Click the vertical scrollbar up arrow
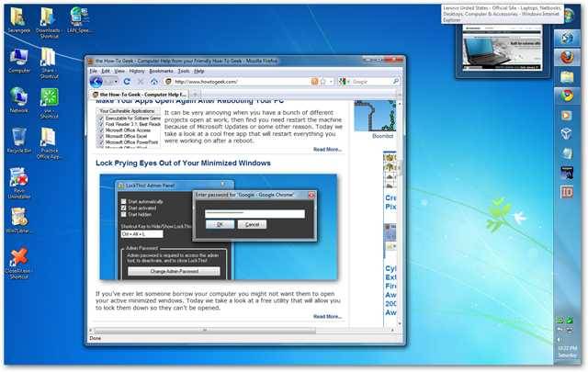Screen dimensions: 588x372 (x=400, y=103)
